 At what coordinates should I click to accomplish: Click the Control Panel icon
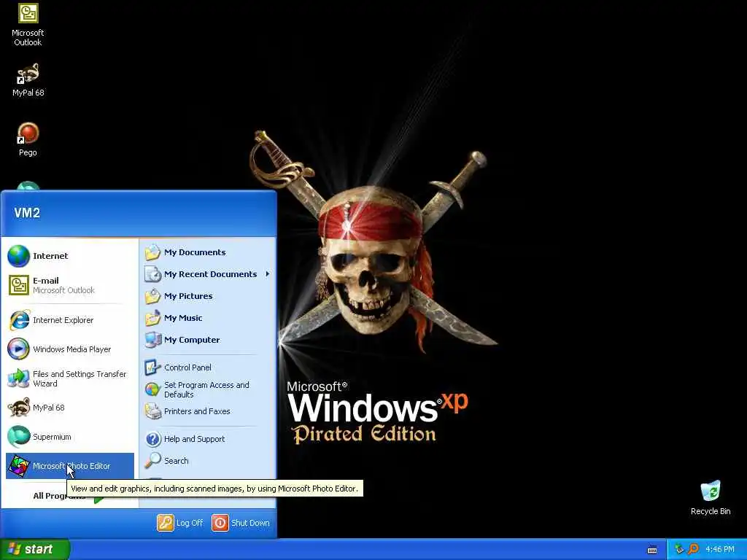click(152, 367)
